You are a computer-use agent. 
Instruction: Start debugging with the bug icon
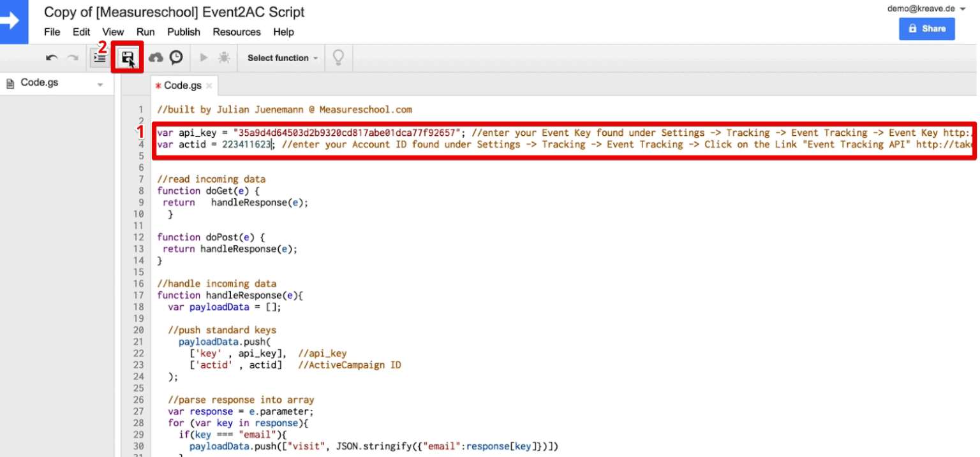[x=223, y=57]
